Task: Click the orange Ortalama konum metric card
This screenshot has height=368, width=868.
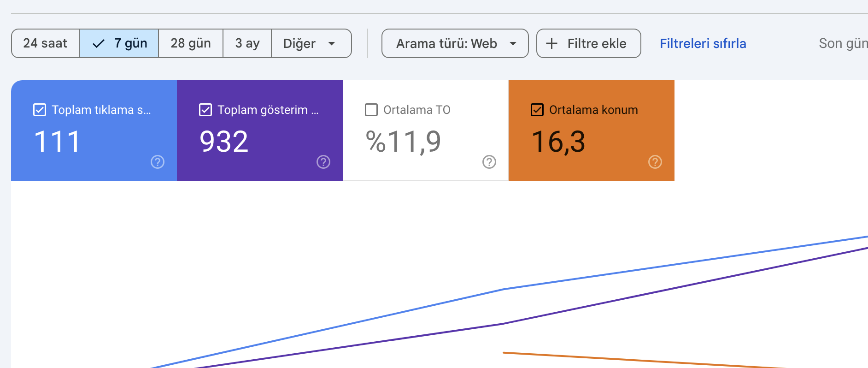Action: [592, 131]
